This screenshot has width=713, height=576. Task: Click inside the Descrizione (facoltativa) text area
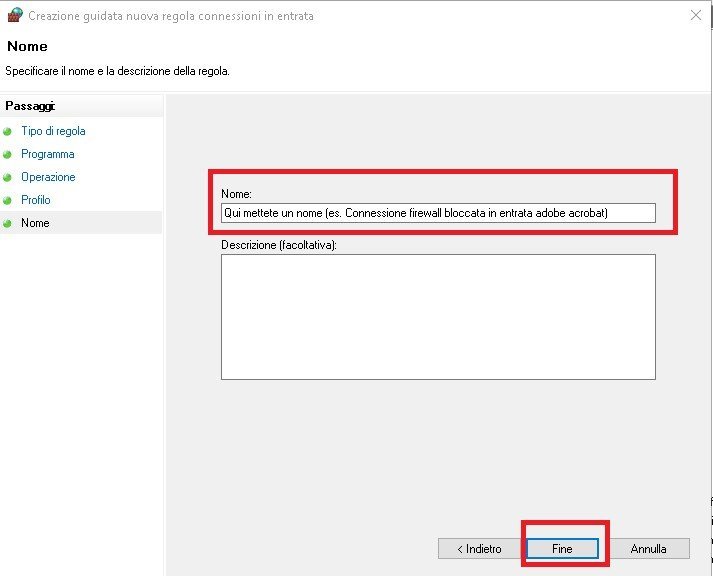438,317
